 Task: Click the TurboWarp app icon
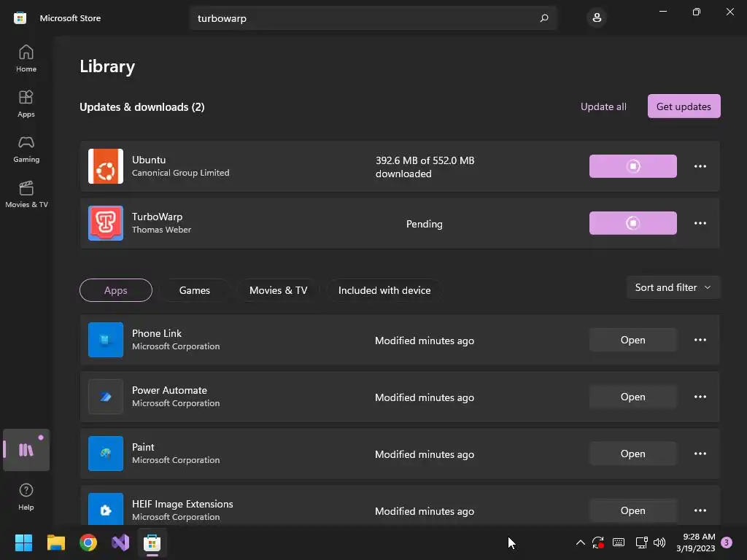click(106, 223)
